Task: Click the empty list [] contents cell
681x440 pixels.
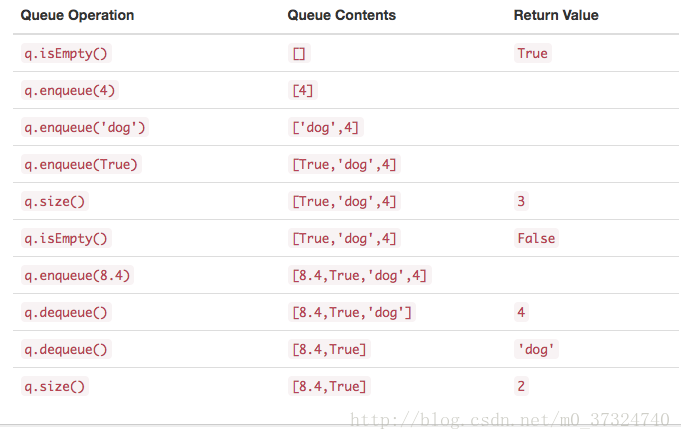Action: tap(299, 53)
